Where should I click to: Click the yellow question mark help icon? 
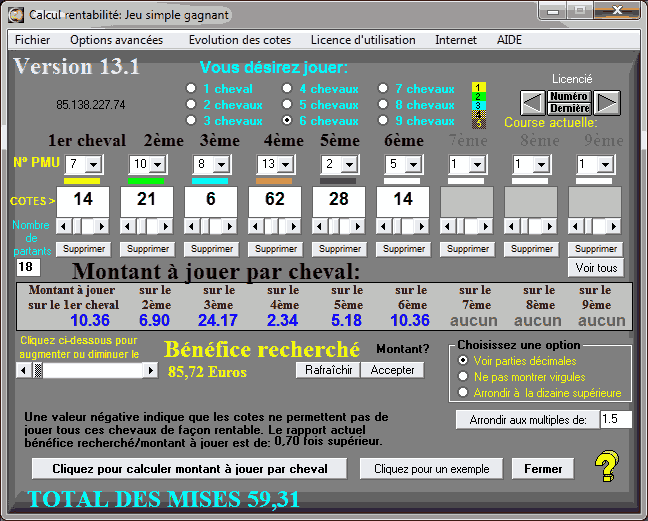605,467
